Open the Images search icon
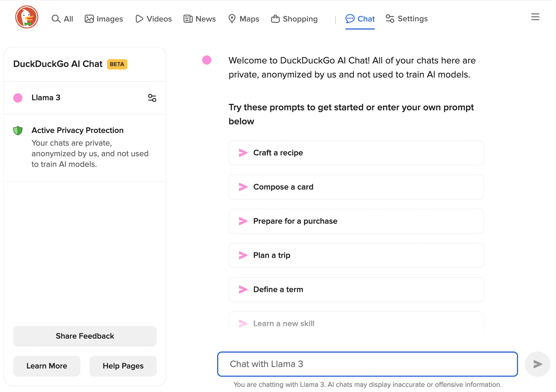 coord(90,19)
